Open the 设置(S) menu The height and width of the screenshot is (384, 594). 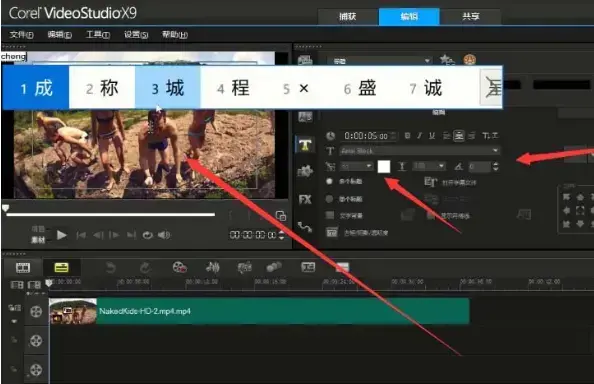[x=136, y=35]
